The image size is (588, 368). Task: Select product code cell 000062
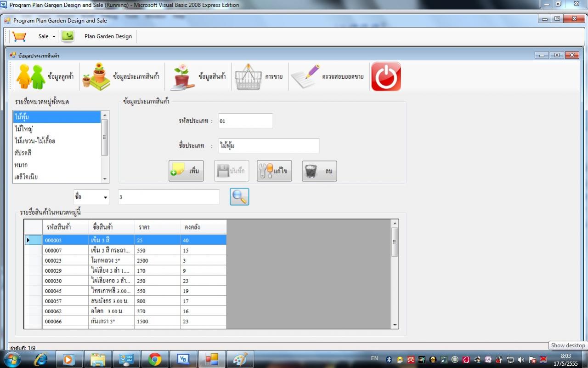click(x=65, y=311)
